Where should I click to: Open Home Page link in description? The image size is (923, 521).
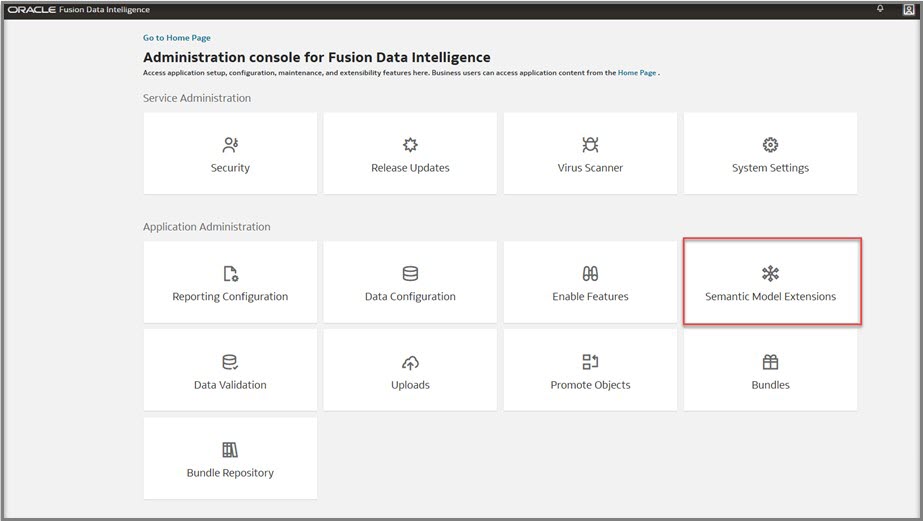(x=637, y=73)
